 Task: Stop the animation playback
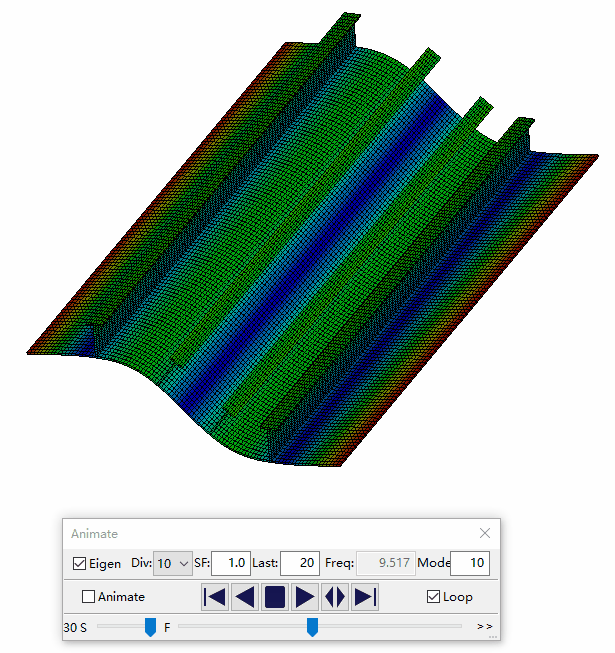275,597
